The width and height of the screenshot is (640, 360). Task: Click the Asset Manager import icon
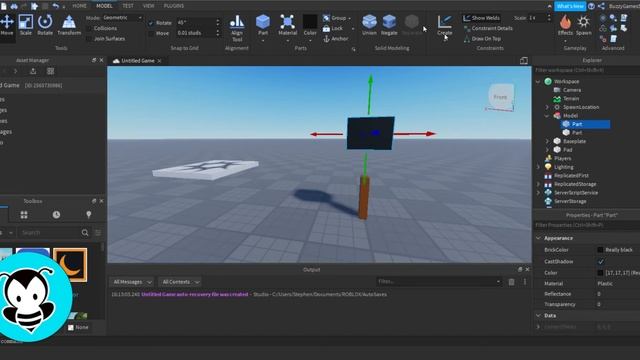[x=33, y=71]
